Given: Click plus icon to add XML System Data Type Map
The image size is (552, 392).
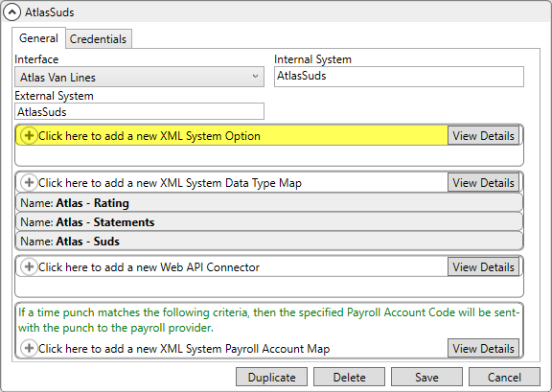Looking at the screenshot, I should click(x=29, y=182).
